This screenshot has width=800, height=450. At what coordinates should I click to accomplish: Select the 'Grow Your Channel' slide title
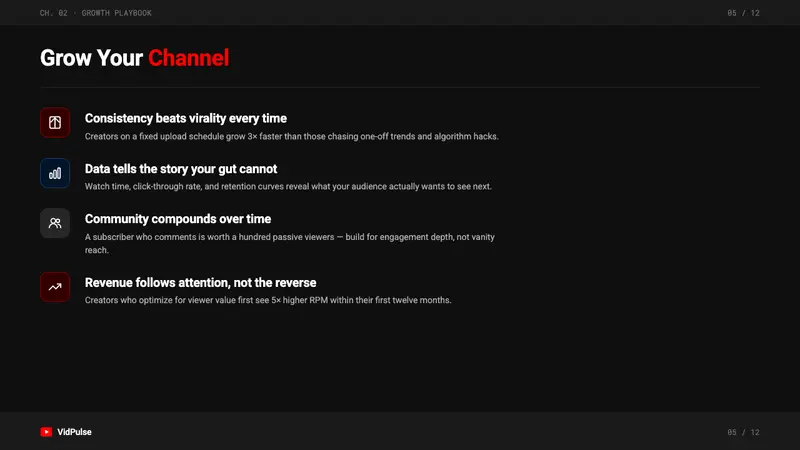135,58
